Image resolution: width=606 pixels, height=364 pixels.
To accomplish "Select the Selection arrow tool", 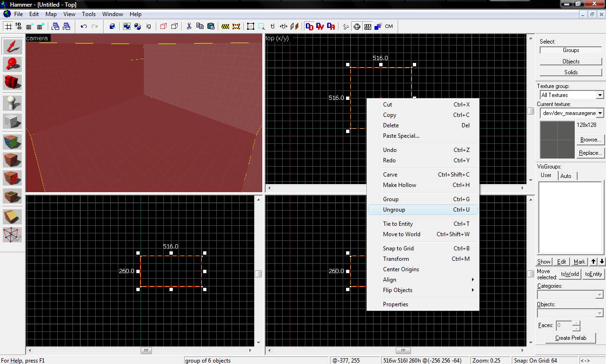I will pyautogui.click(x=13, y=46).
